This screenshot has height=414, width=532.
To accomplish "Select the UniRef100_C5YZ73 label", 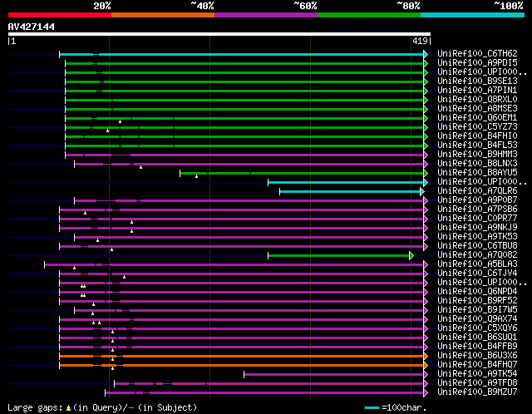I will 477,126.
